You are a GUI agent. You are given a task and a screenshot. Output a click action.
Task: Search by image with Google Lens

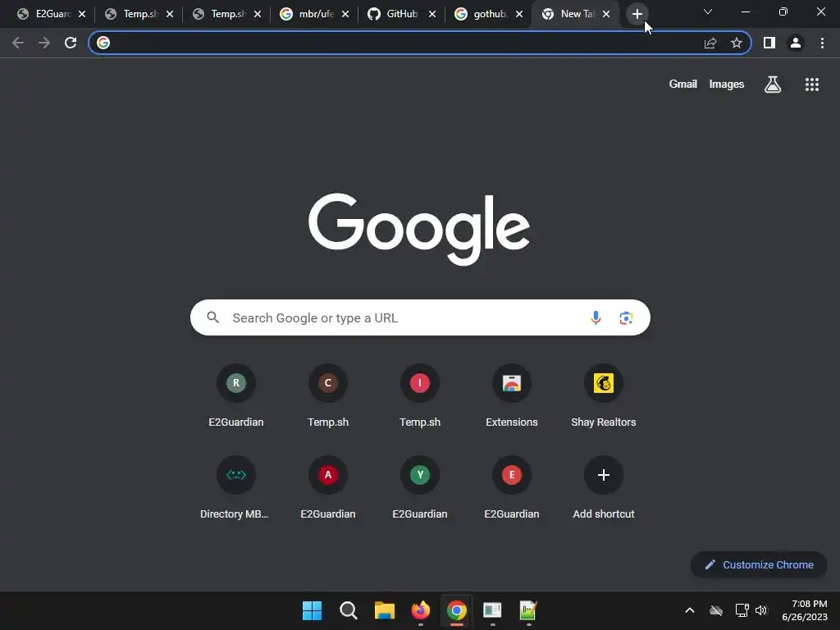pos(626,317)
